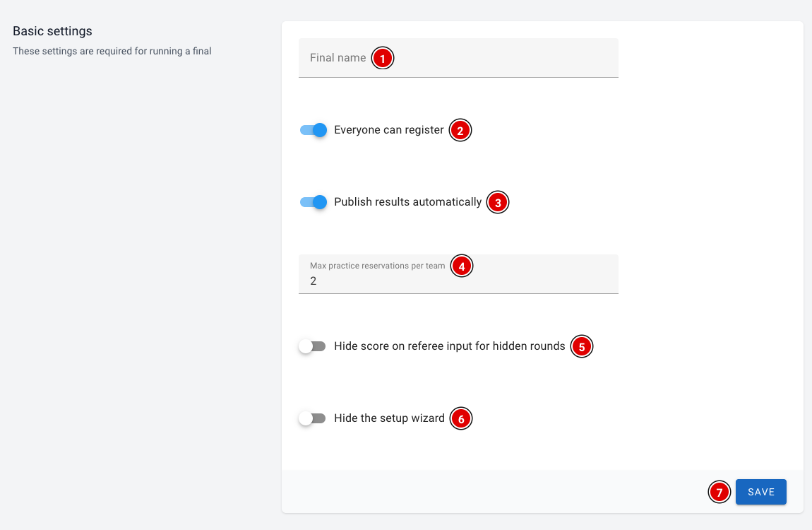Select the text These settings are required for running a final
The height and width of the screenshot is (530, 812).
pyautogui.click(x=112, y=52)
